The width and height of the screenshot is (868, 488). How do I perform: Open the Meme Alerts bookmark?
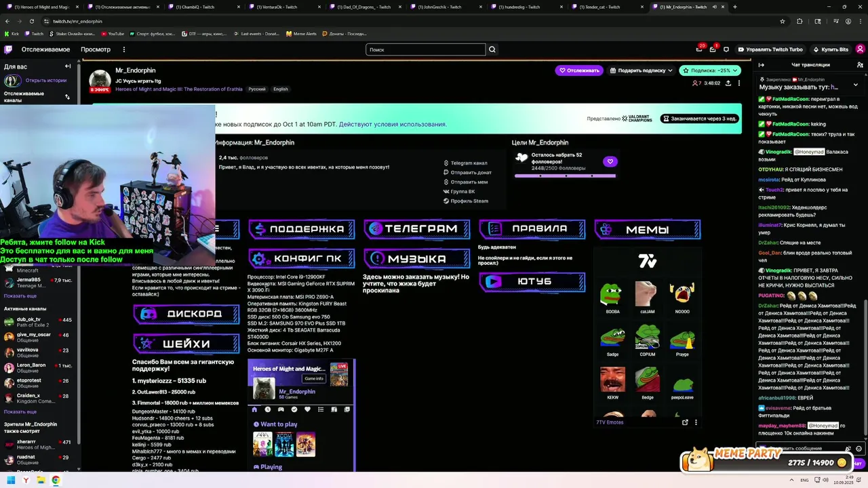tap(301, 33)
